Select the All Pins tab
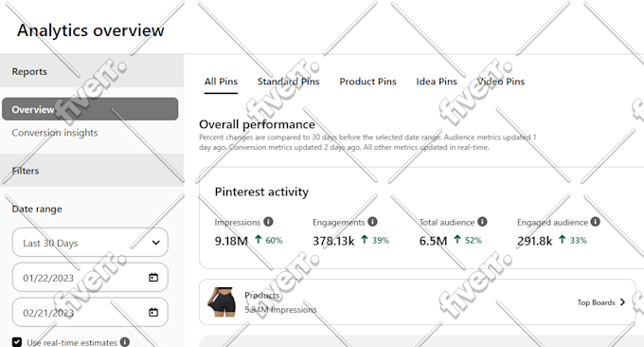The height and width of the screenshot is (347, 644). point(221,82)
